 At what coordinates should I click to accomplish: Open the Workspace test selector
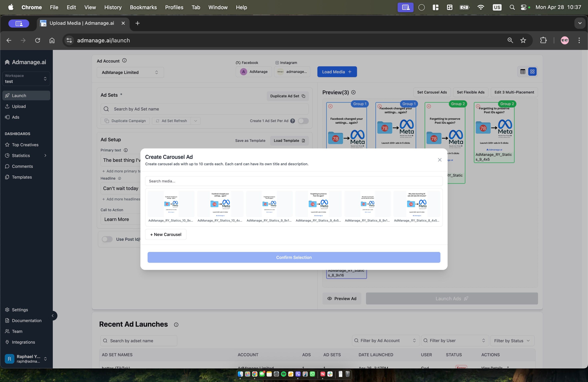(x=26, y=79)
